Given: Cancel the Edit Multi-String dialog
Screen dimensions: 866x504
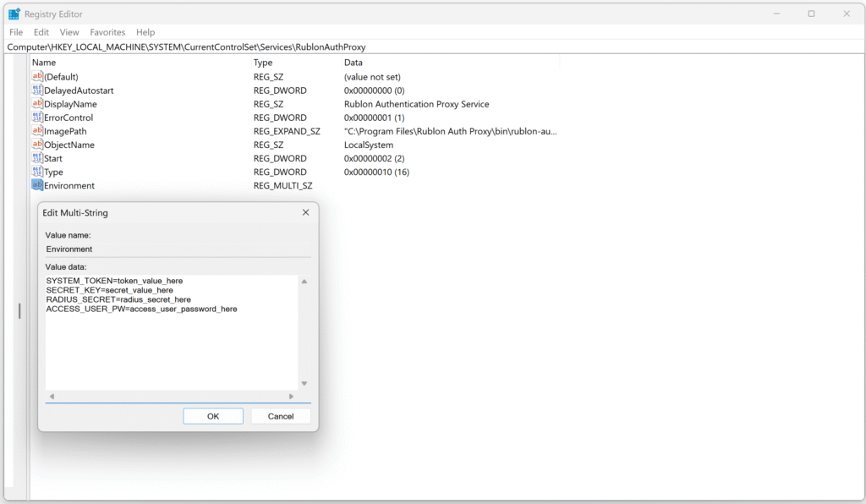Looking at the screenshot, I should (280, 415).
